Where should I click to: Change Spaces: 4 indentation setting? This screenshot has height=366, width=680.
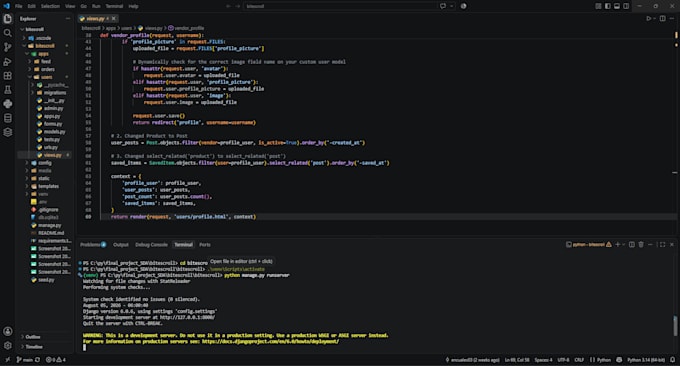543,360
